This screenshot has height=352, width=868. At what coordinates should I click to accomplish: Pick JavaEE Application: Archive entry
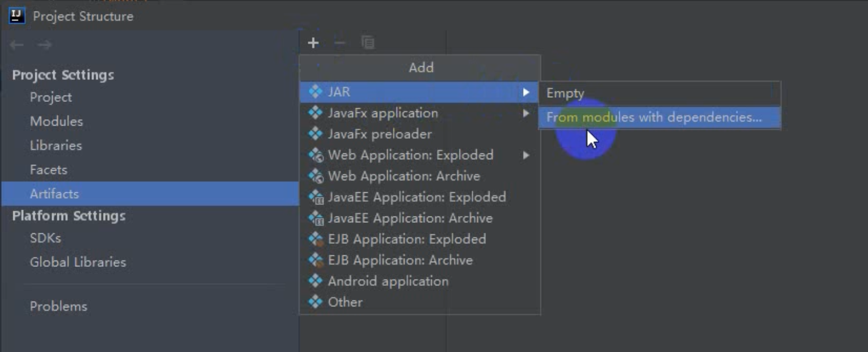click(x=419, y=218)
